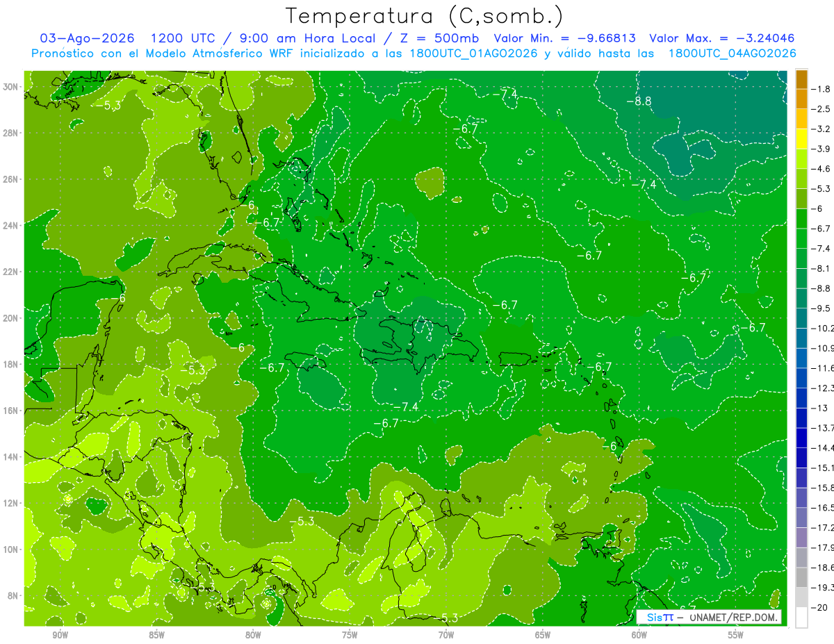Click "1800UTC_04AGO2026" valid-until time text

[732, 53]
